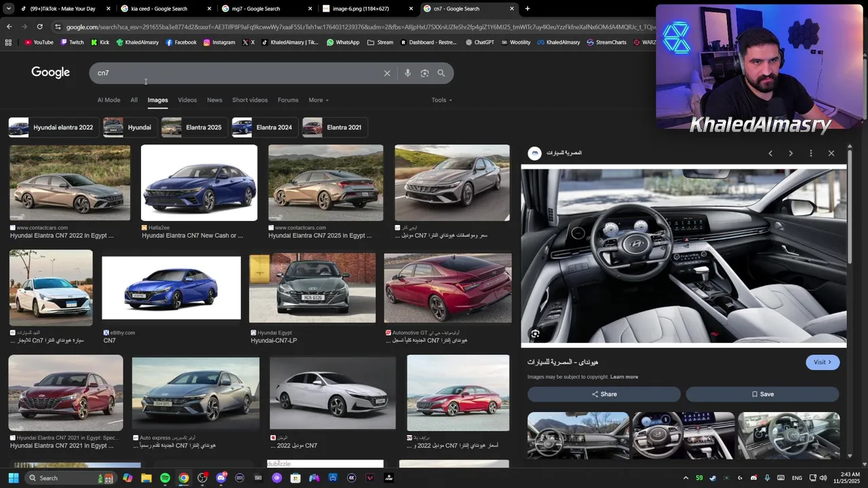Screen dimensions: 868x488
Task: Click the Visit button in the preview panel
Action: tap(823, 362)
